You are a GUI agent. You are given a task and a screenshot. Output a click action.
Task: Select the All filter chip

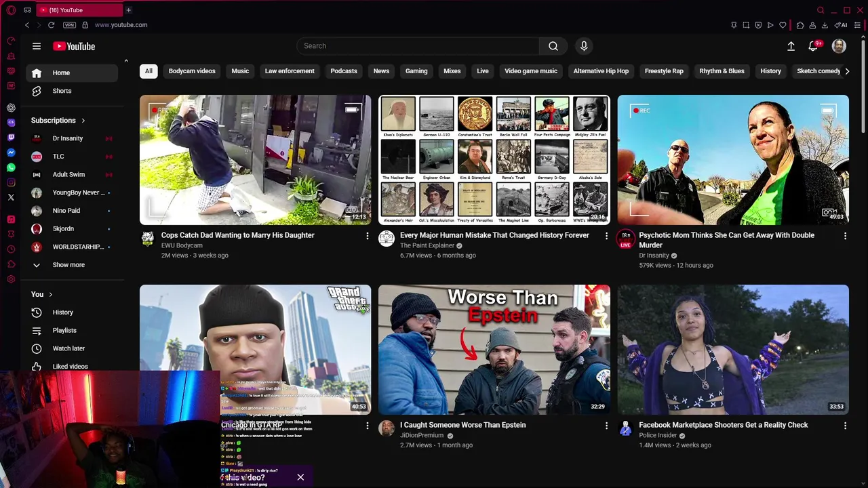point(149,71)
